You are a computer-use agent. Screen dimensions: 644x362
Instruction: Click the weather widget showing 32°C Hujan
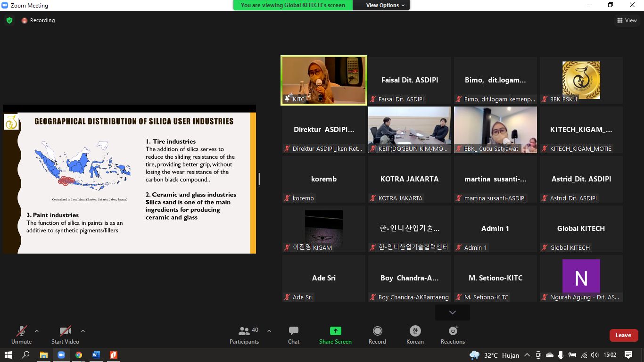495,355
